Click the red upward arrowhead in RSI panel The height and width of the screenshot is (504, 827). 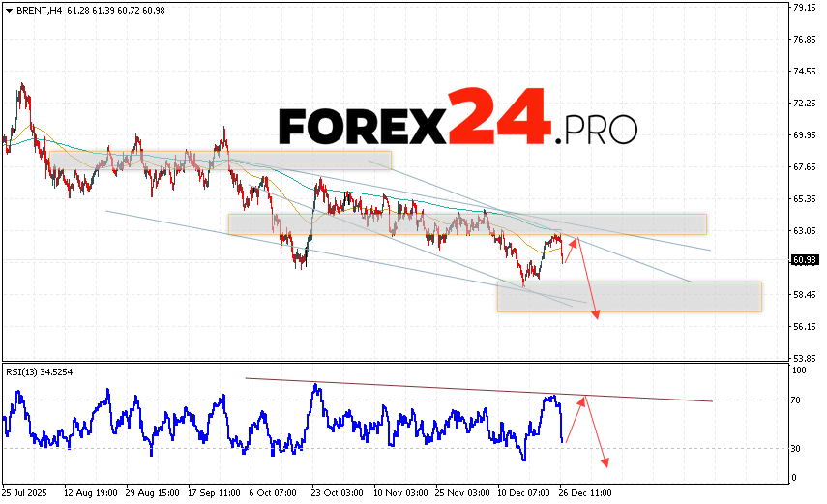(583, 400)
